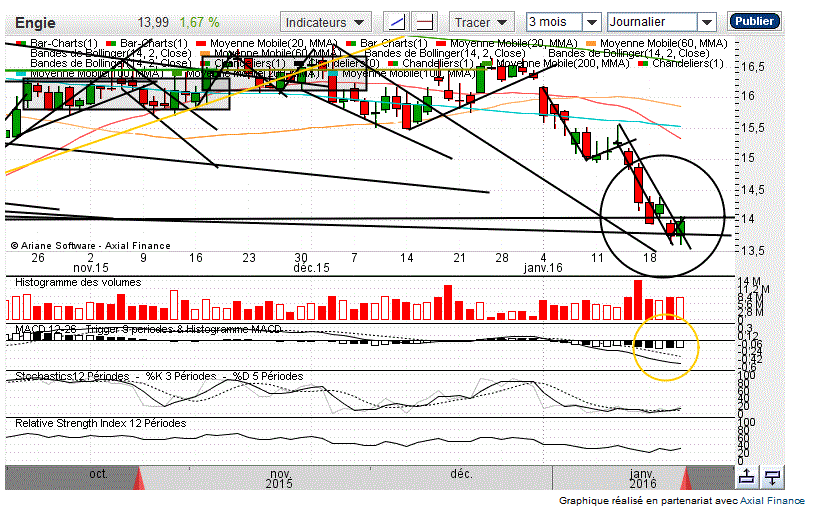This screenshot has width=814, height=513.
Task: Click the Stochastics12 Périodes panel title
Action: tap(159, 376)
